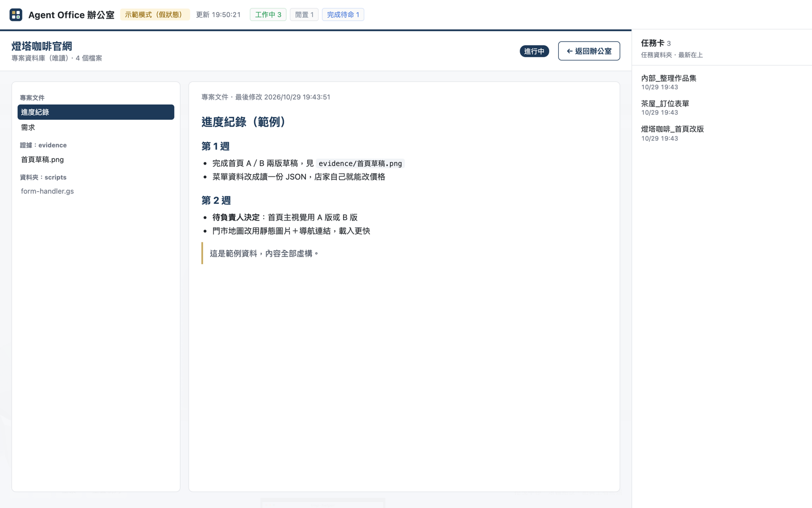Click the 資料夾：scripts section label
The height and width of the screenshot is (508, 812).
pos(43,177)
